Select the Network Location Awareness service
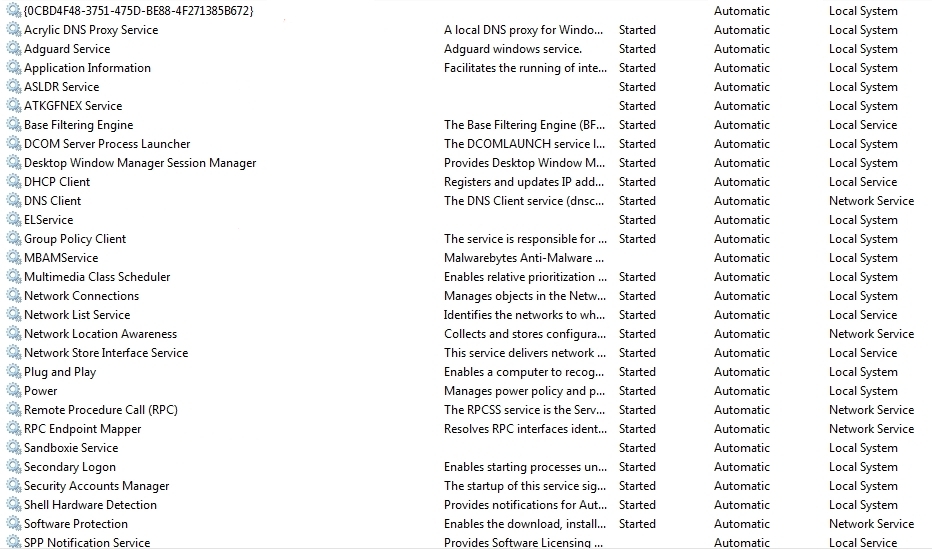This screenshot has width=932, height=550. 100,334
